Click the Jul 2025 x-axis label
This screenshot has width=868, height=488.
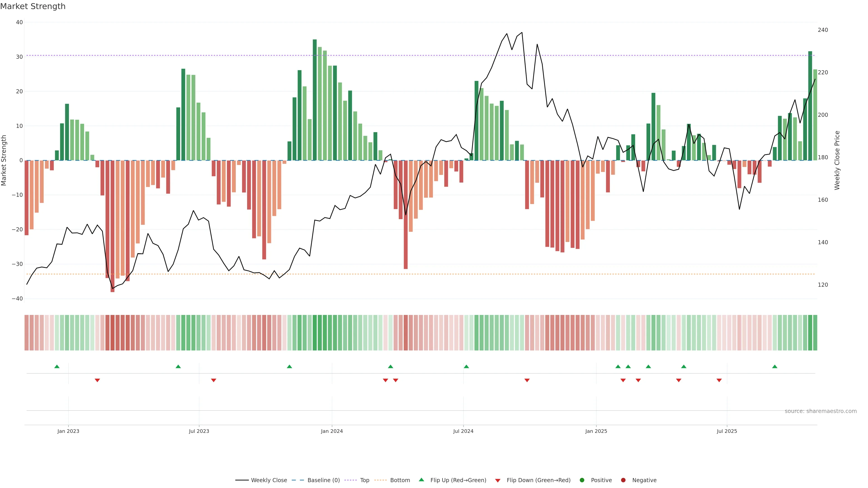tap(727, 431)
